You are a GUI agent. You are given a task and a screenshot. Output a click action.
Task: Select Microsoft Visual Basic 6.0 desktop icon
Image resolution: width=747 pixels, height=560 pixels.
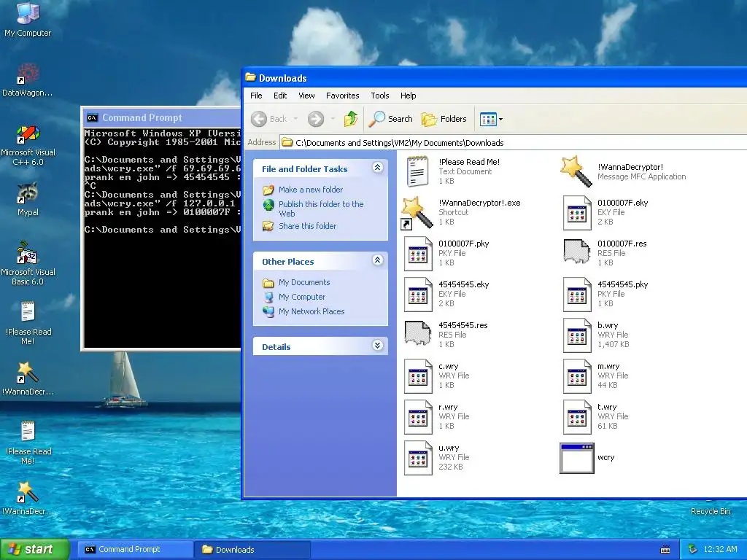[x=28, y=262]
